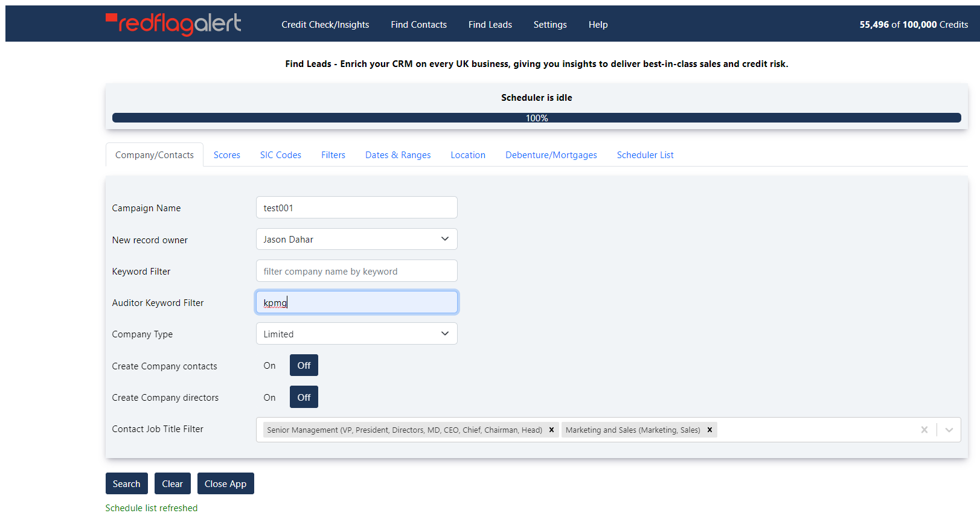Focus the Campaign Name field
The height and width of the screenshot is (516, 980).
[356, 208]
